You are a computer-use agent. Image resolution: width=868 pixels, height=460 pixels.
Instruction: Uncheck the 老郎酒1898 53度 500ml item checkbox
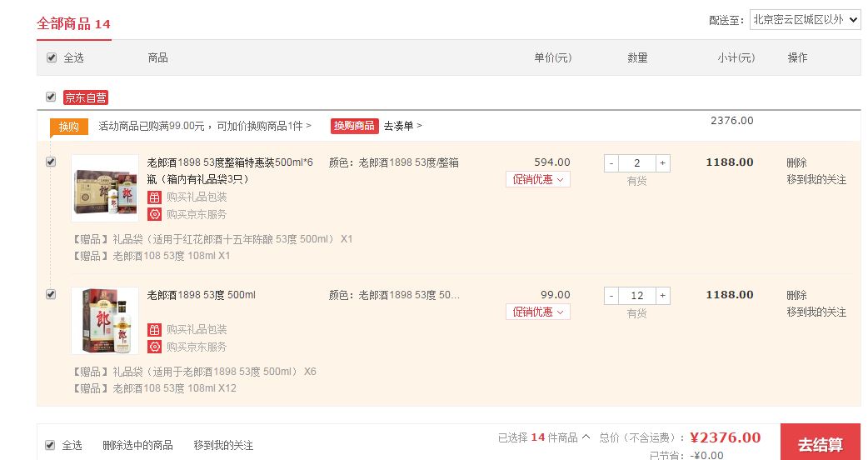point(51,294)
